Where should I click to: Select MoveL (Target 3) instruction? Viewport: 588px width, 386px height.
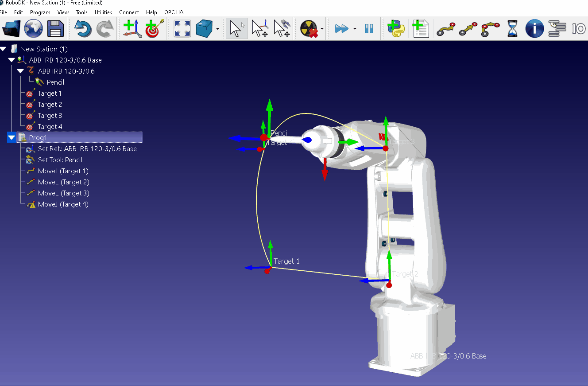coord(63,193)
